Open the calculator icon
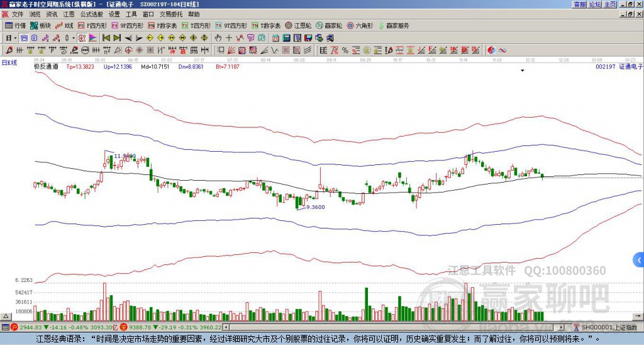Image resolution: width=644 pixels, height=345 pixels. coord(286,38)
